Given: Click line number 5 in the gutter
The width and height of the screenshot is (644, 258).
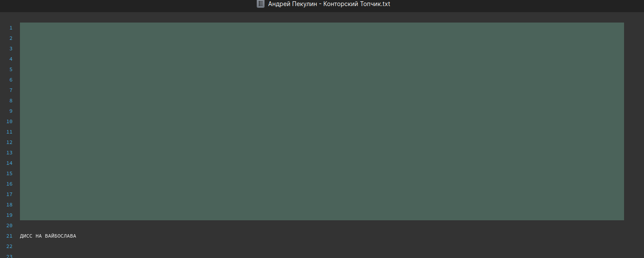Looking at the screenshot, I should coord(11,69).
